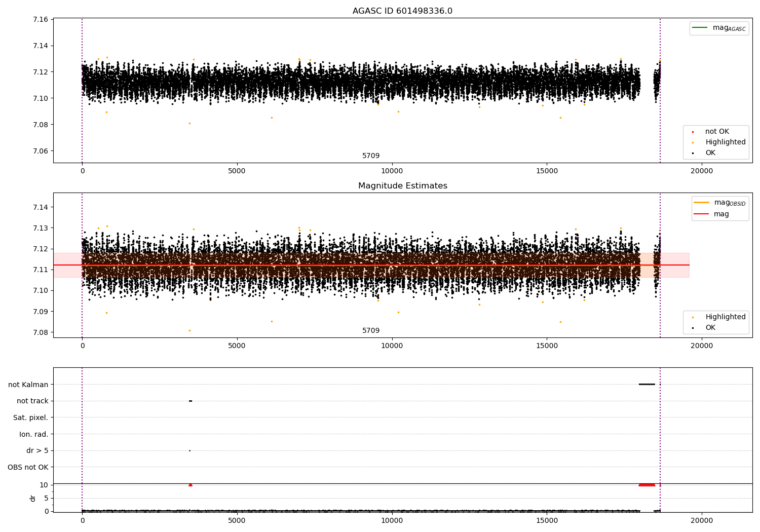Click the 'dr' y-axis label
Image resolution: width=760 pixels, height=532 pixels.
point(32,498)
